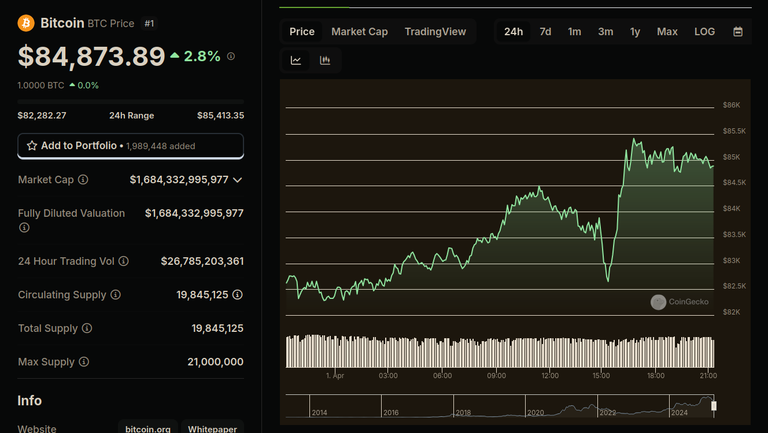Click info icon next to Circulating Supply label
The width and height of the screenshot is (768, 433).
click(116, 295)
